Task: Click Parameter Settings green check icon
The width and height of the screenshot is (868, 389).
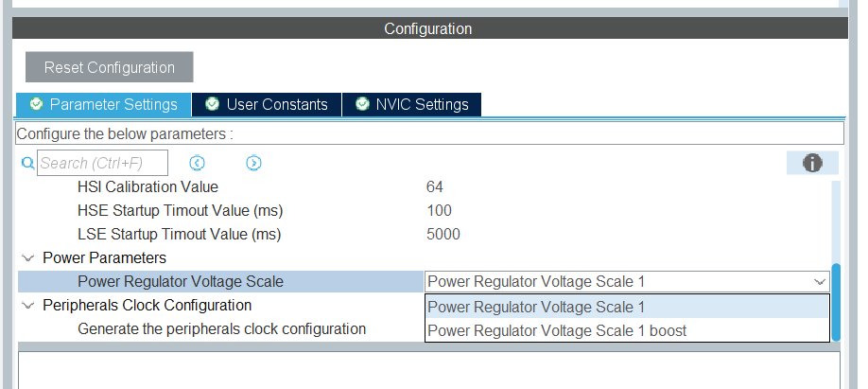Action: click(x=37, y=104)
